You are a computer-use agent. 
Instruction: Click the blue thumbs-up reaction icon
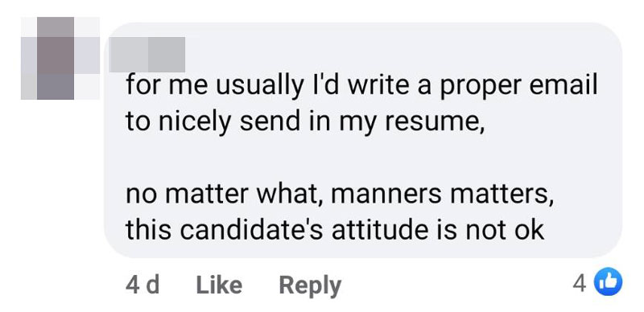point(609,281)
